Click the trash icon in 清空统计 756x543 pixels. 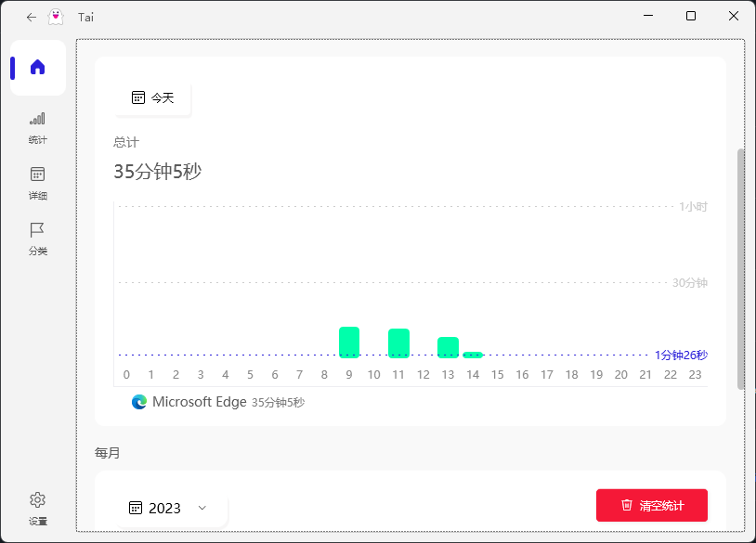pos(626,505)
